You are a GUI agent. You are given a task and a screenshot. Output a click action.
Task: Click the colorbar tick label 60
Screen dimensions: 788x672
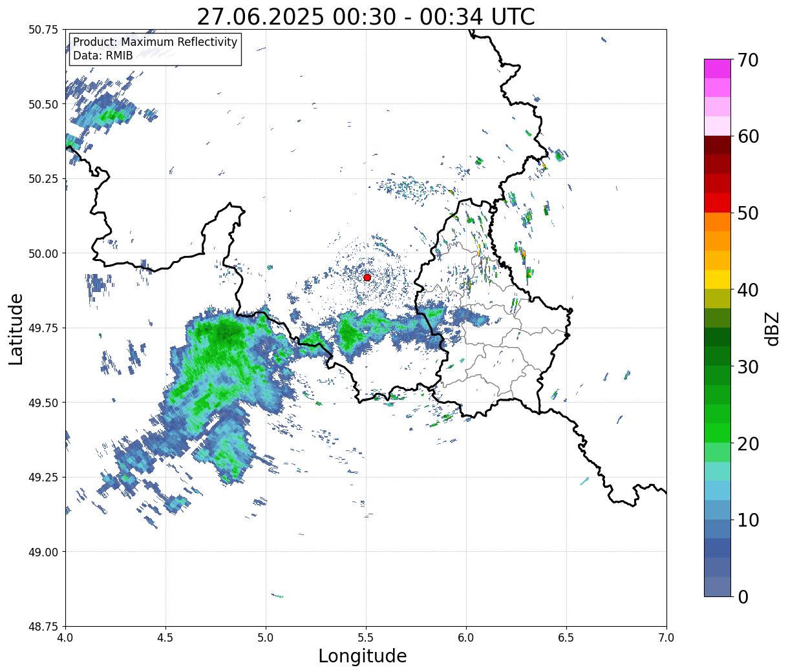click(x=747, y=136)
